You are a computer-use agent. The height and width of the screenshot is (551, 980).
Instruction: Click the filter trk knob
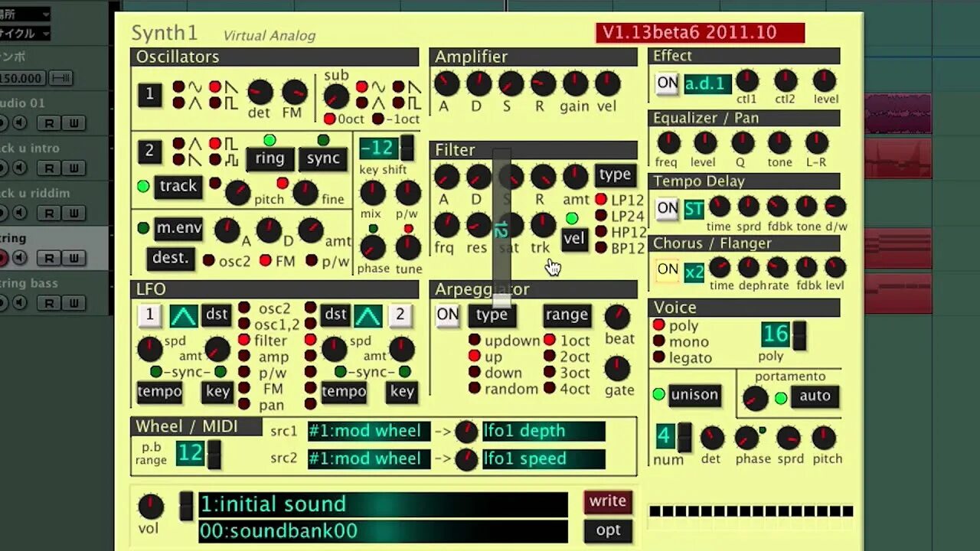point(543,225)
